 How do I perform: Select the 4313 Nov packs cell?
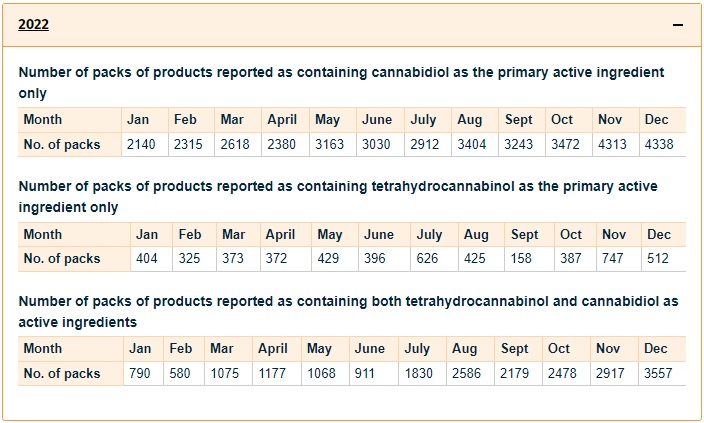point(612,145)
